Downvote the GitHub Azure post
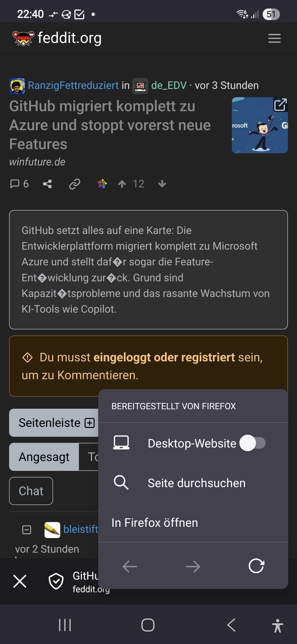This screenshot has width=297, height=644. (x=162, y=184)
